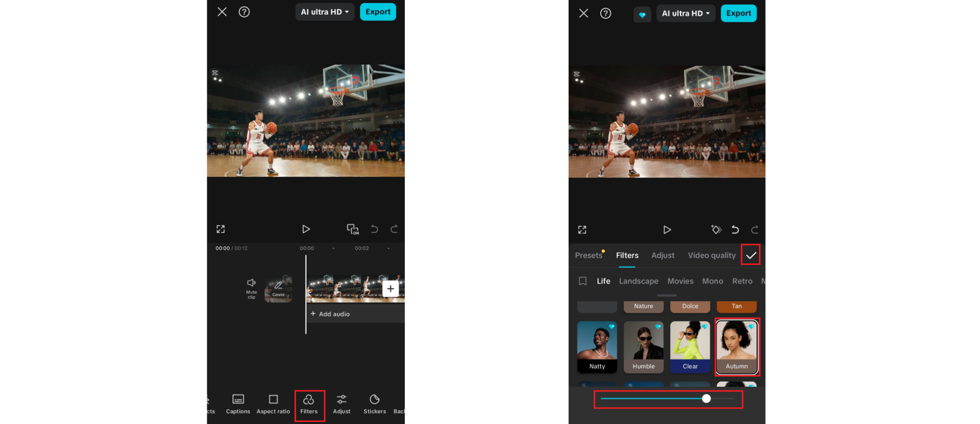980x424 pixels.
Task: Select the Movies filter category
Action: (680, 281)
